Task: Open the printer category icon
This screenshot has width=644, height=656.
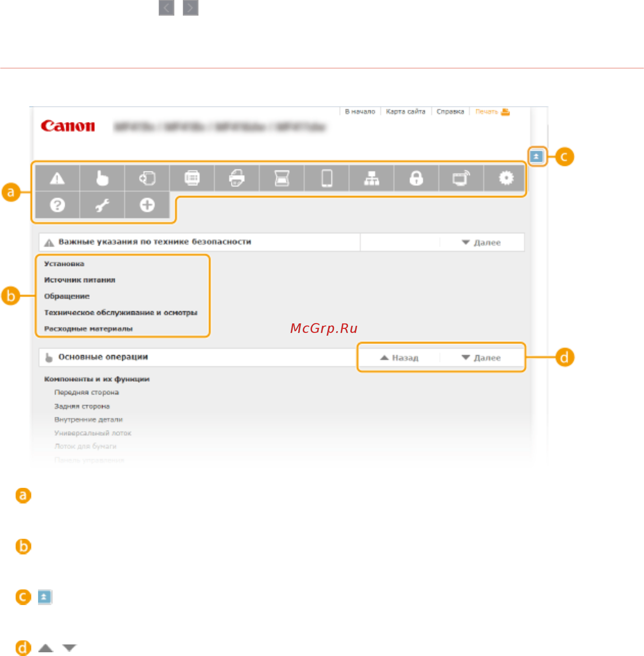Action: click(237, 178)
